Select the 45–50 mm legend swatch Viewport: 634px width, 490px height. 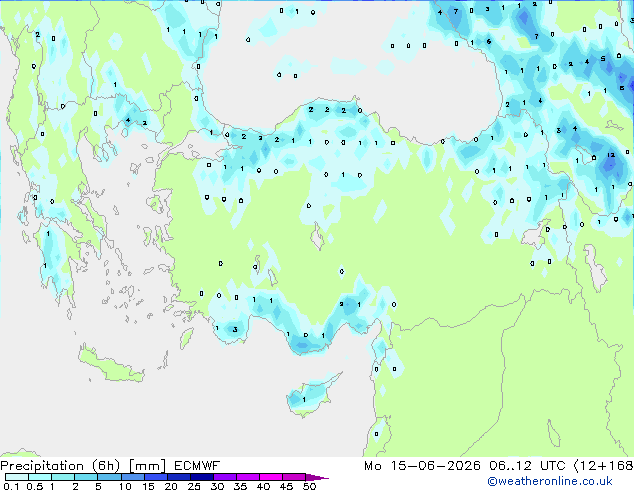(294, 477)
